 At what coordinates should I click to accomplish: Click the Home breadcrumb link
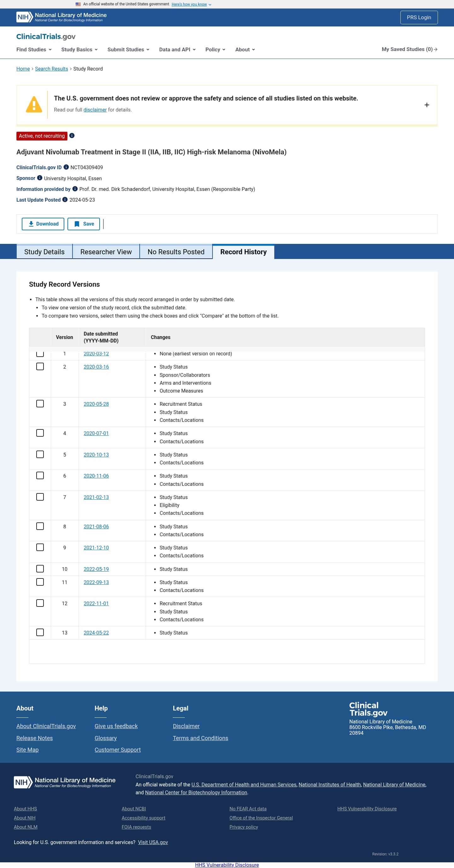coord(23,69)
